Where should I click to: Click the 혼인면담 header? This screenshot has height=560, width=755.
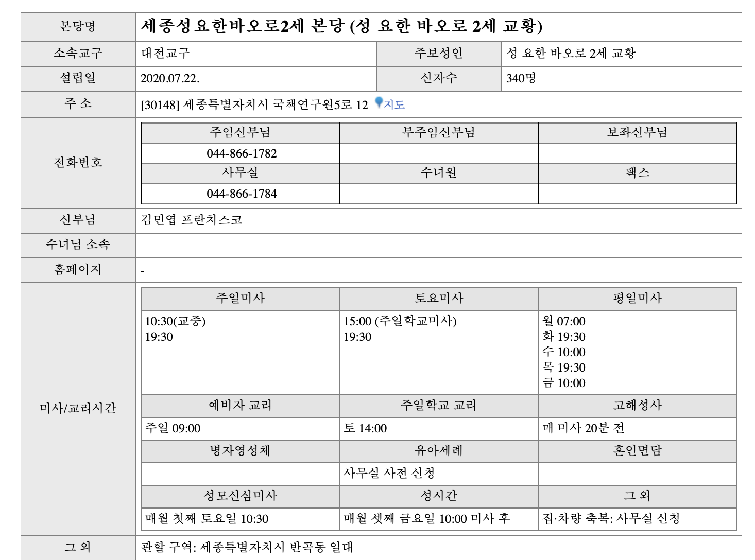(x=638, y=451)
